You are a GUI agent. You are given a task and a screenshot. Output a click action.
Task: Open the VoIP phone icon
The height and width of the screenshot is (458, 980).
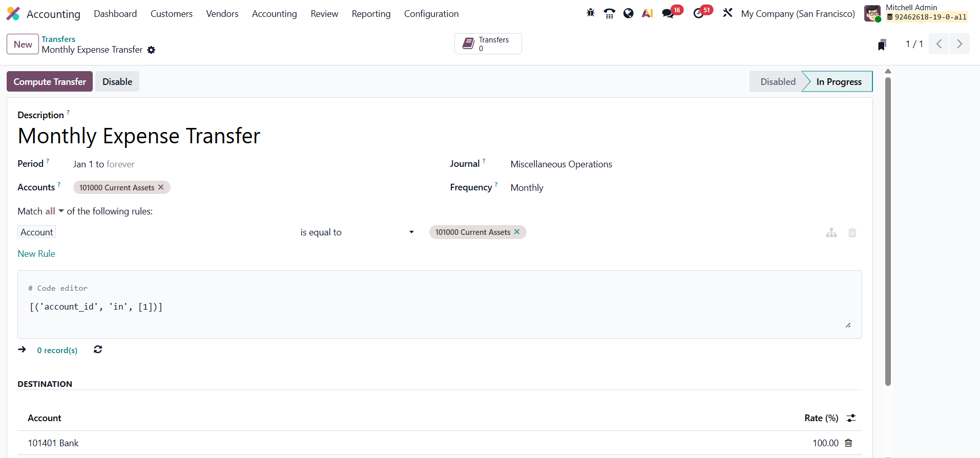[x=610, y=13]
